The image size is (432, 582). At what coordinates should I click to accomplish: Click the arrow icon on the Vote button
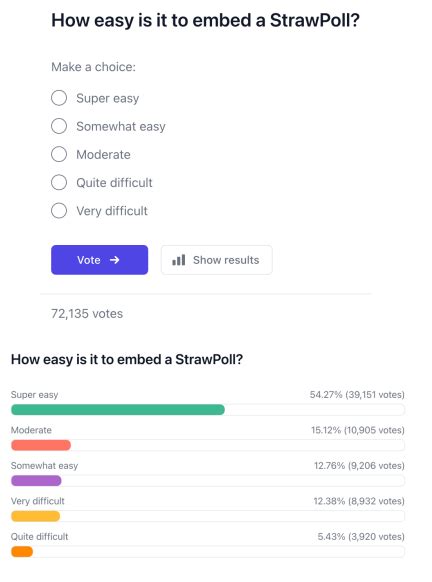click(x=115, y=260)
